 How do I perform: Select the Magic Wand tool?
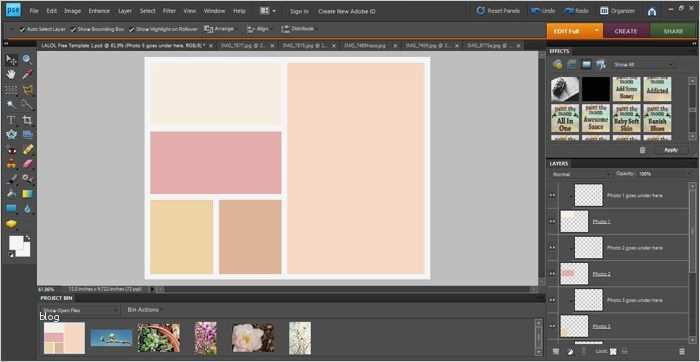pos(11,105)
